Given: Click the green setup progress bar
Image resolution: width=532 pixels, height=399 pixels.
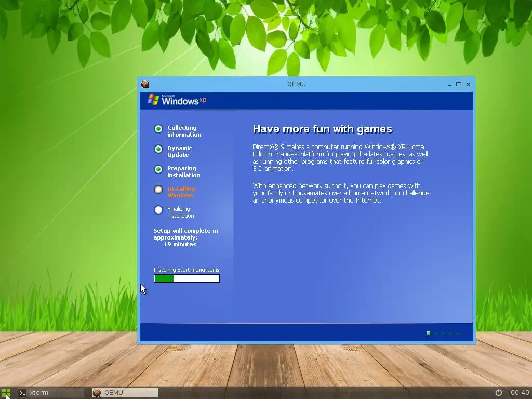Looking at the screenshot, I should point(187,278).
